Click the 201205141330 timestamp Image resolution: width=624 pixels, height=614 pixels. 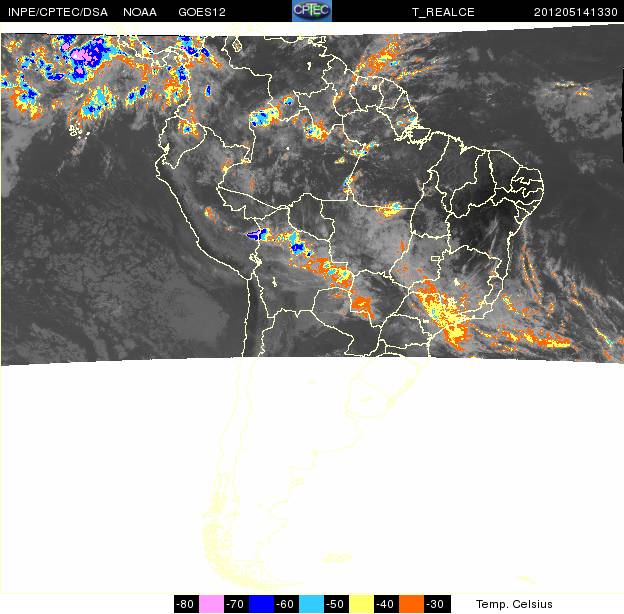[575, 12]
